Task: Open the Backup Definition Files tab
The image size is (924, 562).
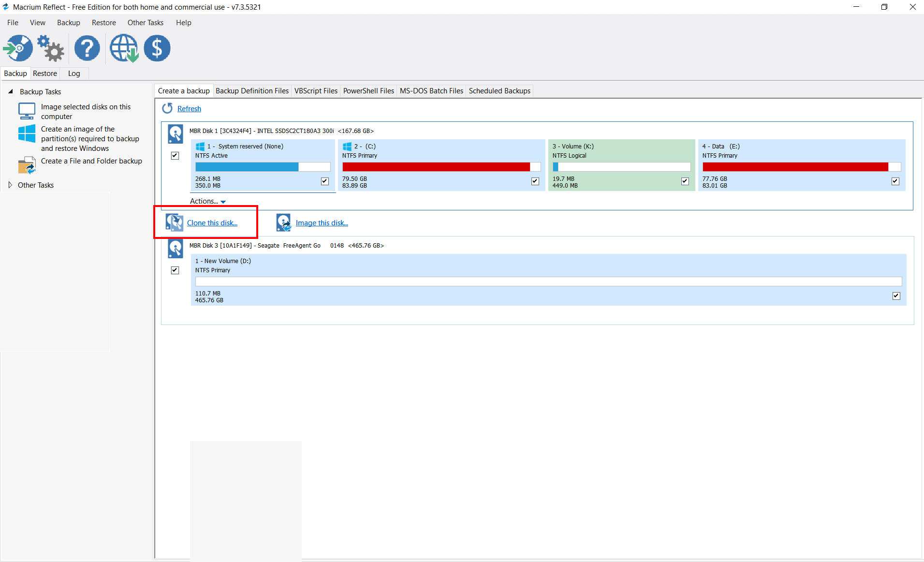Action: click(x=252, y=91)
